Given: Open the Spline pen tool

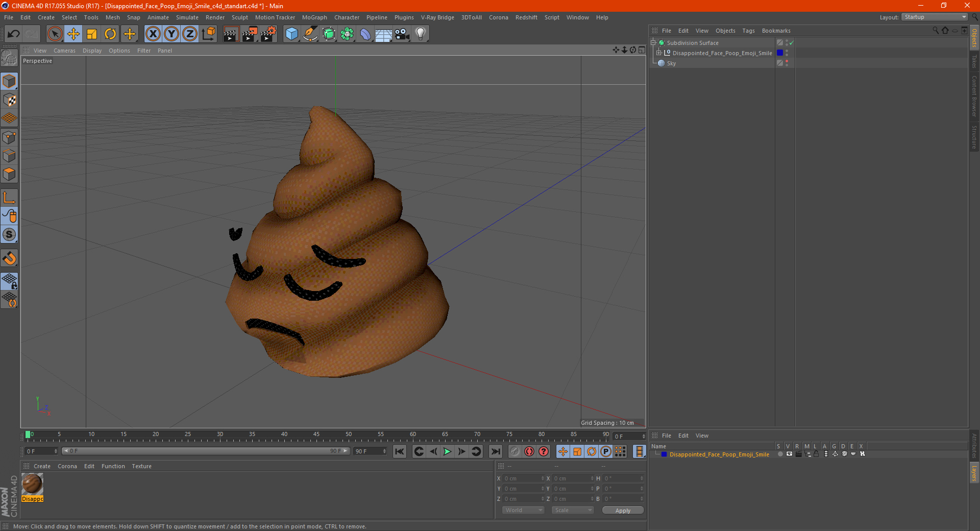Looking at the screenshot, I should (310, 34).
